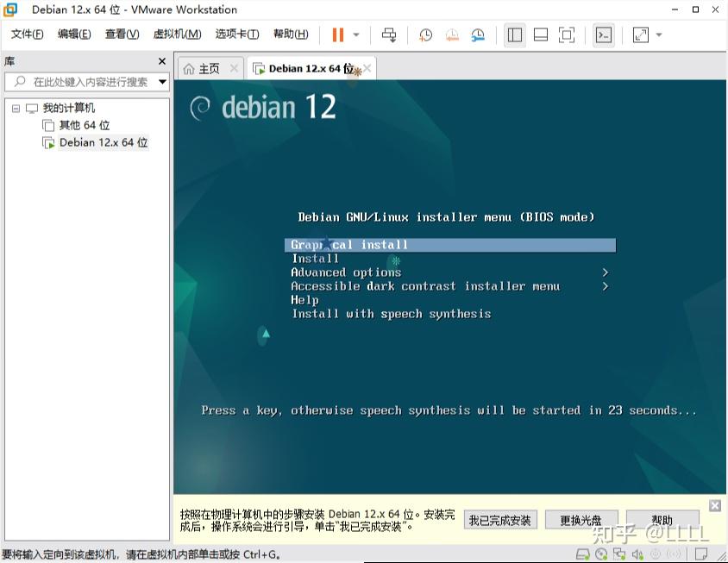Choose Advanced options in installer menu
This screenshot has width=728, height=563.
point(346,272)
